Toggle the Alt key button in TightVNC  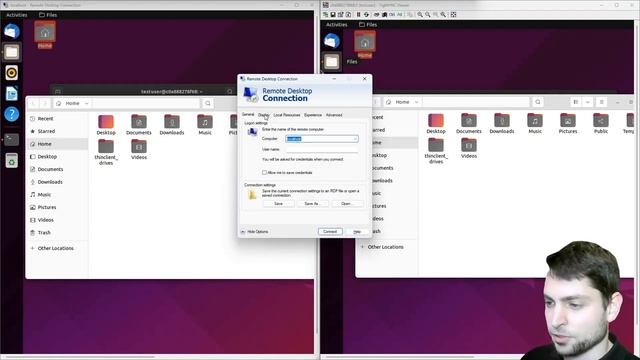click(x=400, y=15)
